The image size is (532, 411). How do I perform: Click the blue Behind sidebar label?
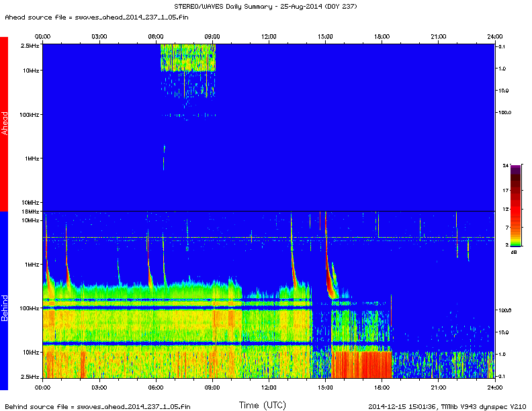[x=4, y=300]
